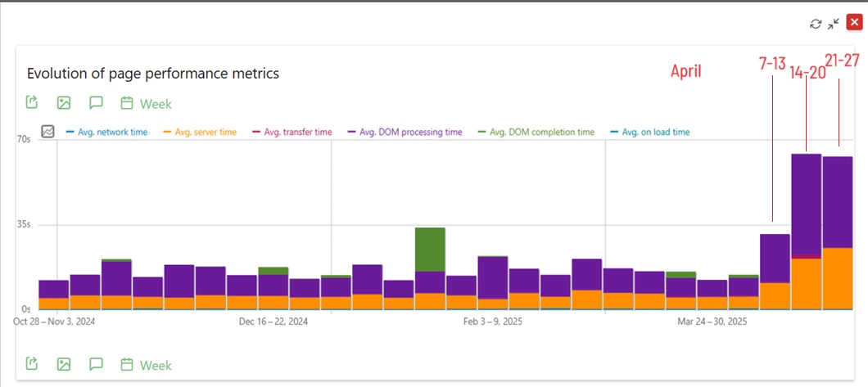Click the Avg. on load time legend label

pos(655,132)
